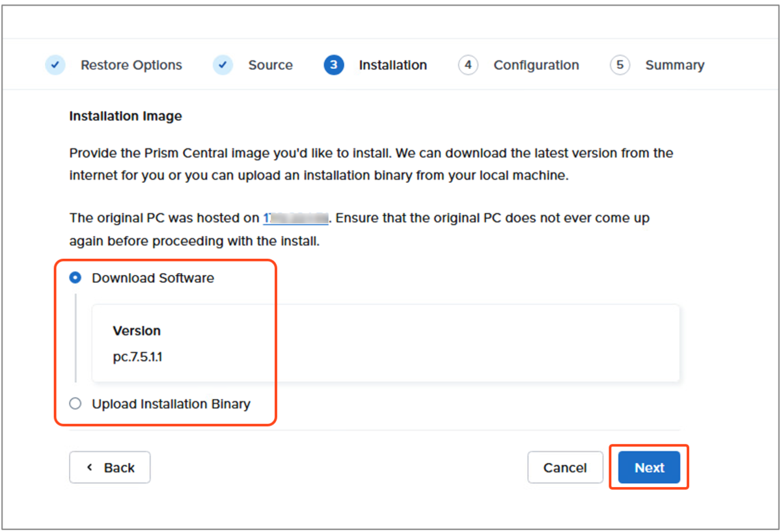
Task: Click the Restore Options checkmark step icon
Action: point(55,65)
